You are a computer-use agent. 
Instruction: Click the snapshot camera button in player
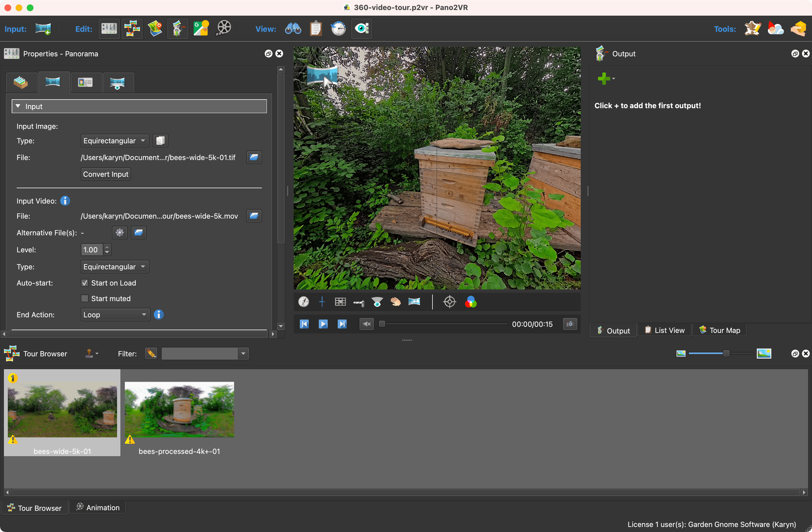(x=570, y=324)
